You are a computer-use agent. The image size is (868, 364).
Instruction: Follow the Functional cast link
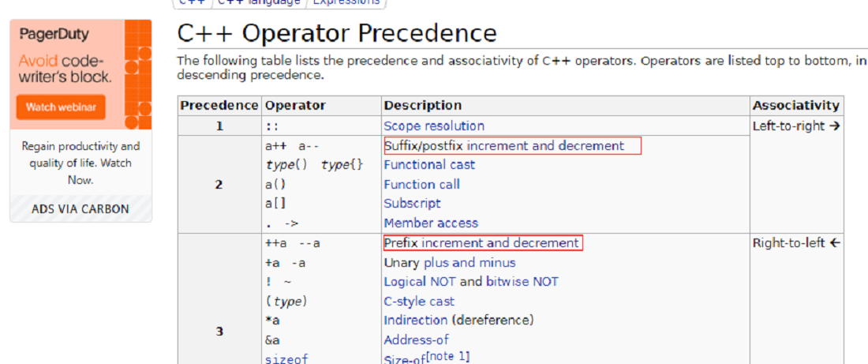tap(429, 164)
